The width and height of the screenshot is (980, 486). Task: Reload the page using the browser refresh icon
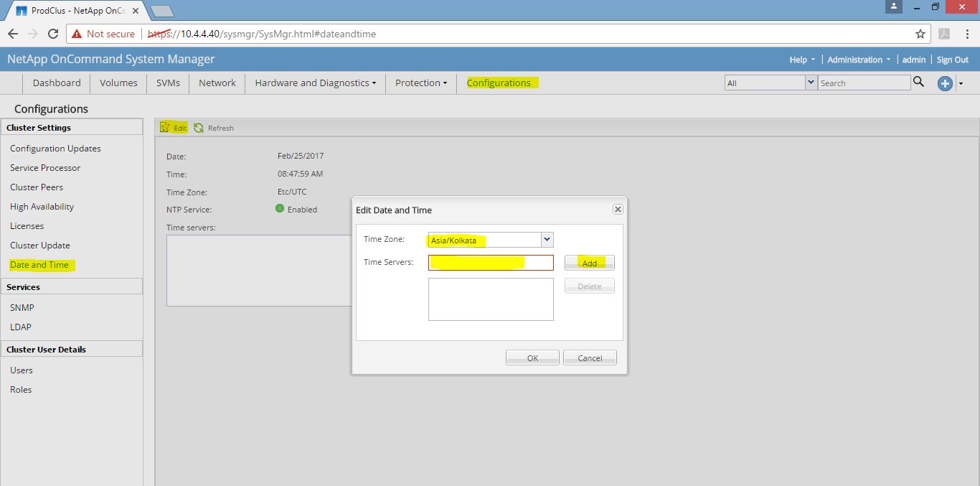click(x=54, y=33)
